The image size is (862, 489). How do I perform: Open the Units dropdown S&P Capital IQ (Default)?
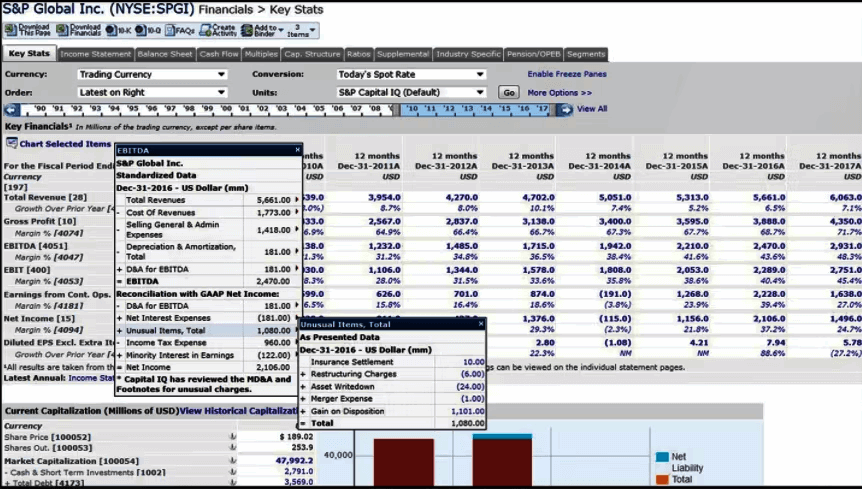pos(411,92)
